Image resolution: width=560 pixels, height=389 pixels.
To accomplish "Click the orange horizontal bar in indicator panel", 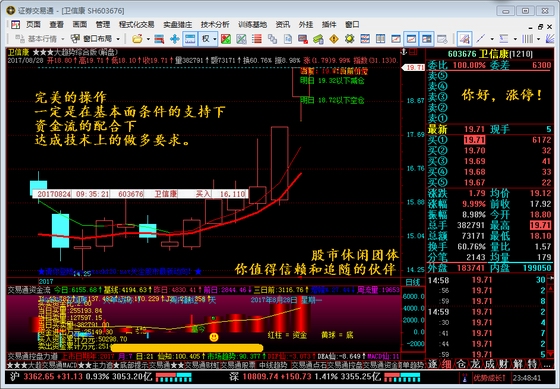I will pos(187,348).
